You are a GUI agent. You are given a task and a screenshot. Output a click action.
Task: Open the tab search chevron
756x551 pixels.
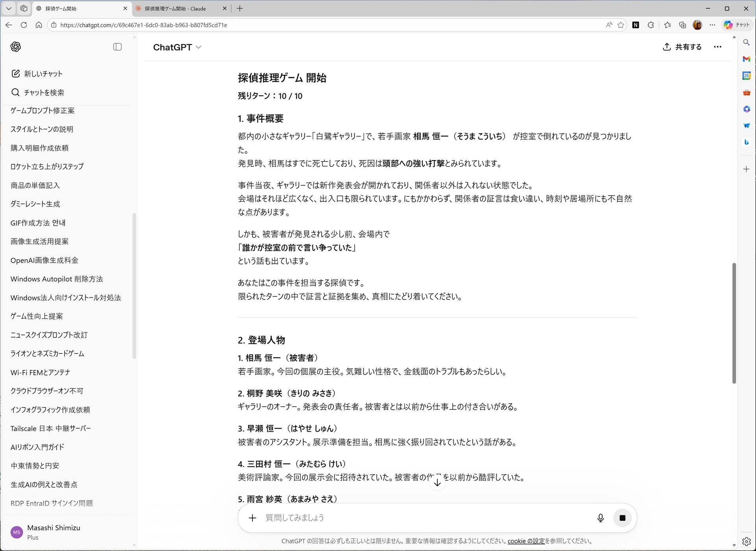tap(9, 8)
